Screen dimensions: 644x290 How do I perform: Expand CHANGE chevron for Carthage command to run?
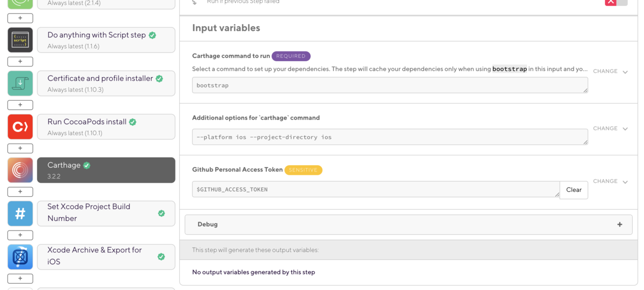pyautogui.click(x=625, y=72)
